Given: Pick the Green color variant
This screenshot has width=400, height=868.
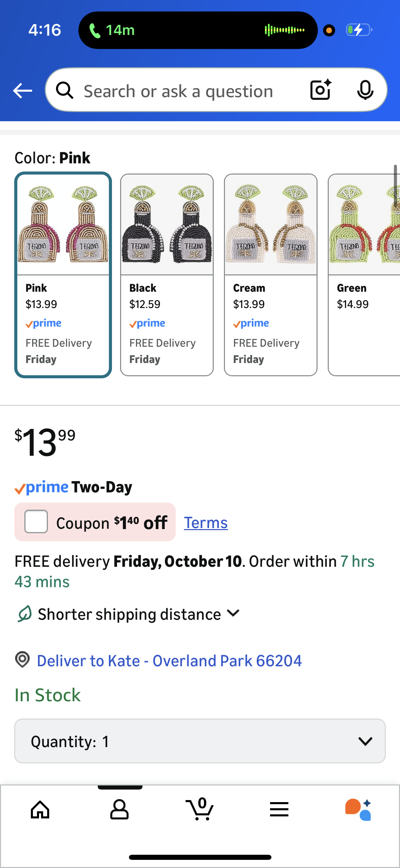Looking at the screenshot, I should click(x=364, y=275).
